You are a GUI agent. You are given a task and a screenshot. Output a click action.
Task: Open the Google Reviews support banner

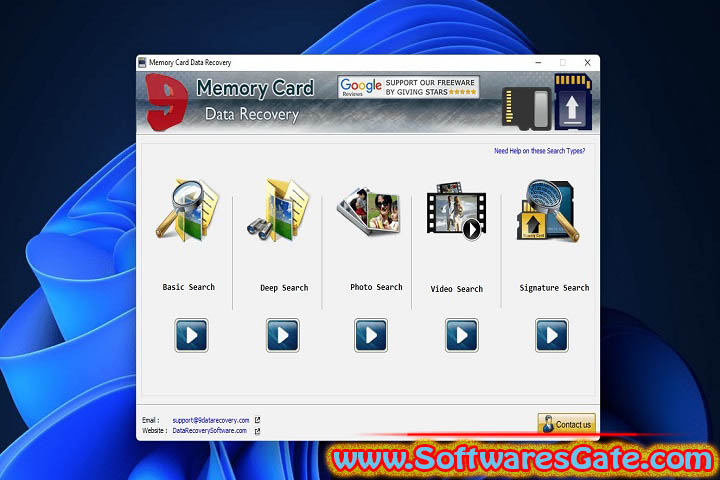[408, 87]
